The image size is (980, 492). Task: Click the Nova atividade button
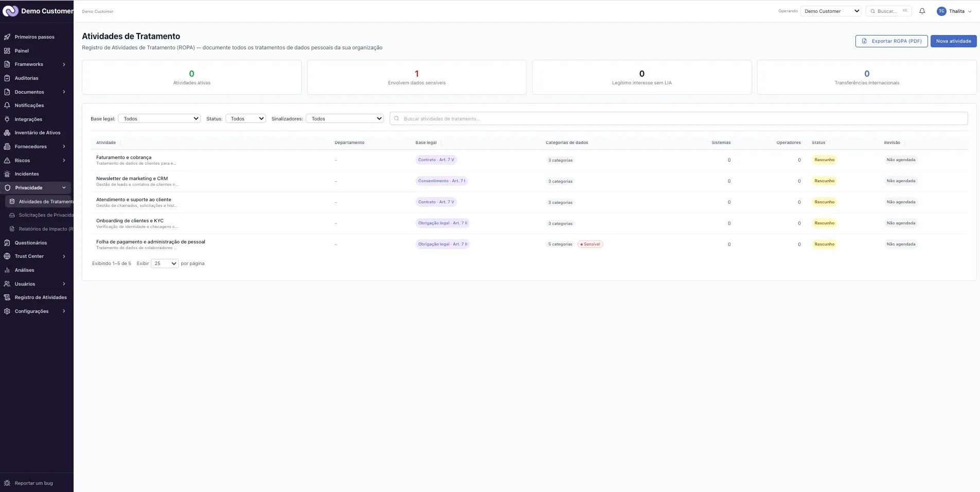(x=953, y=41)
